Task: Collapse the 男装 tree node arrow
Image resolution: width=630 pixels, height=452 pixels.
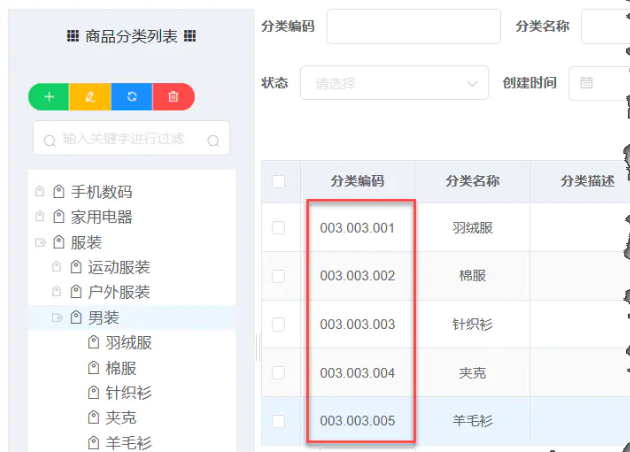Action: [x=57, y=318]
